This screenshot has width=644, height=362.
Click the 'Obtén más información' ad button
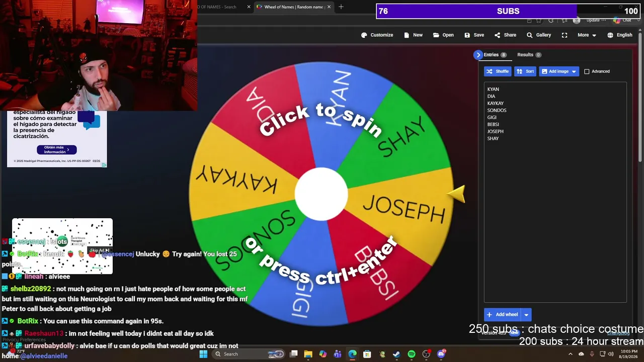57,150
